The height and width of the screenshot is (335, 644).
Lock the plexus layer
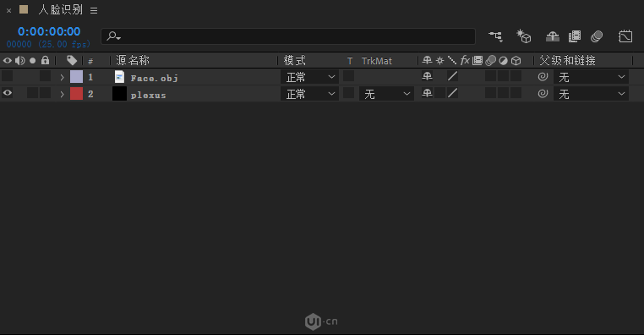click(x=45, y=93)
